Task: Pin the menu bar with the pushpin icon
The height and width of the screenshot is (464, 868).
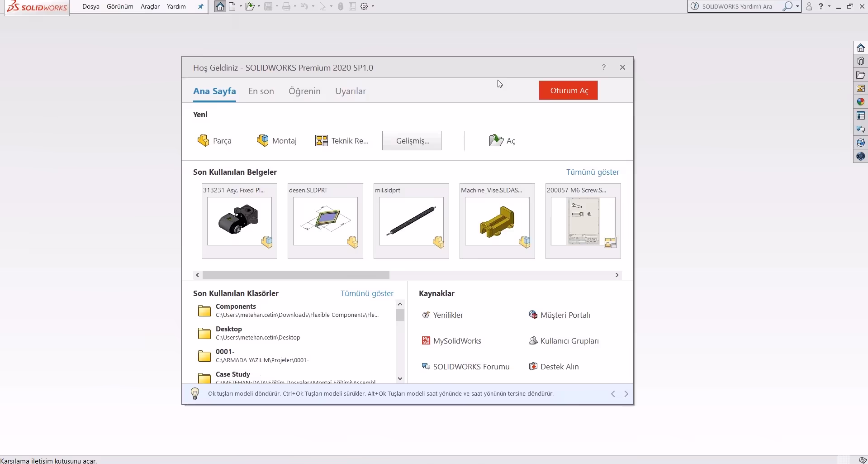Action: coord(200,6)
